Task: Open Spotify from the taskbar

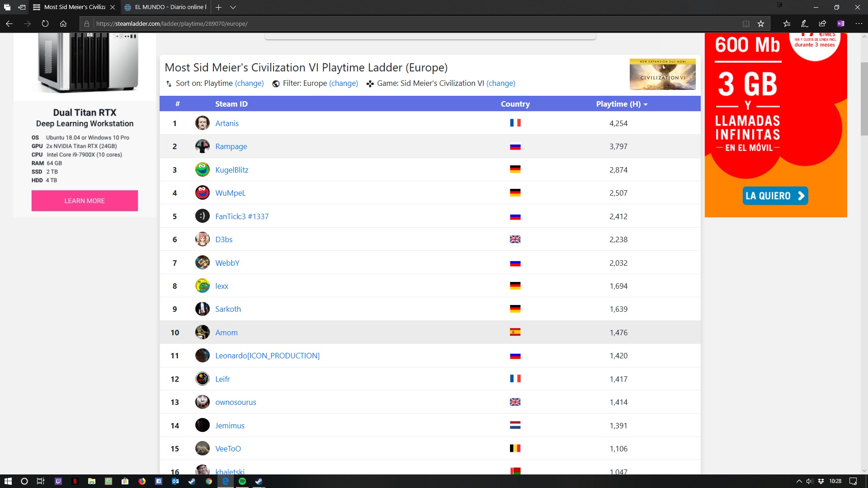Action: pyautogui.click(x=242, y=481)
